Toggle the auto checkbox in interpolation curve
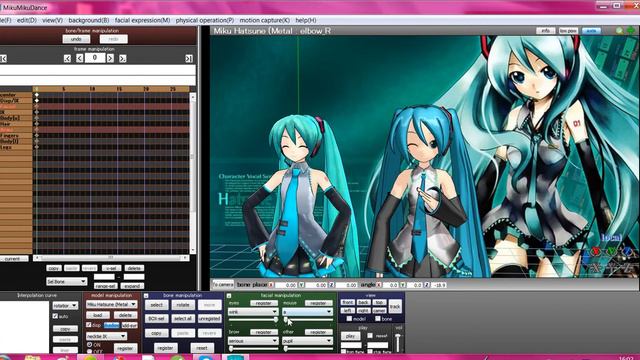The width and height of the screenshot is (640, 360). (55, 316)
